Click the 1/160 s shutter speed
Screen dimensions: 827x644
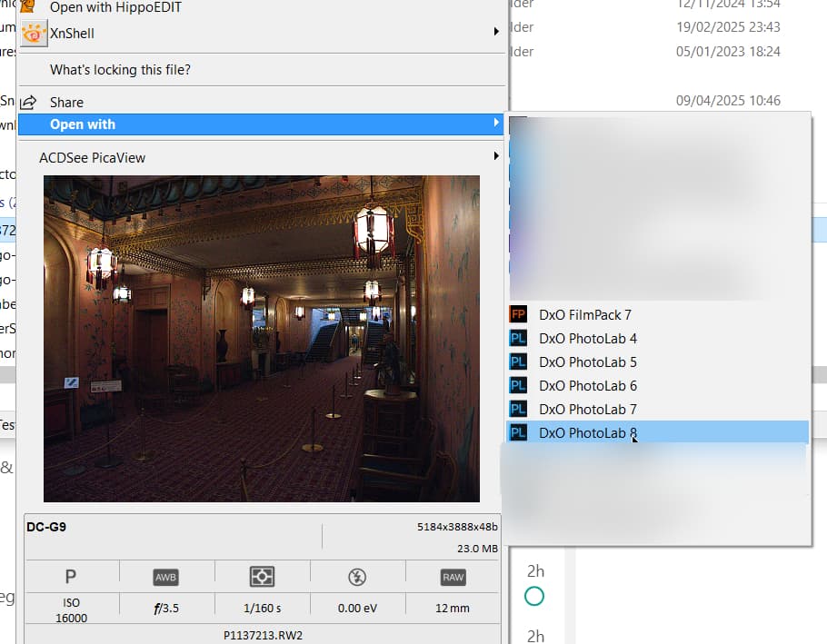click(x=262, y=609)
